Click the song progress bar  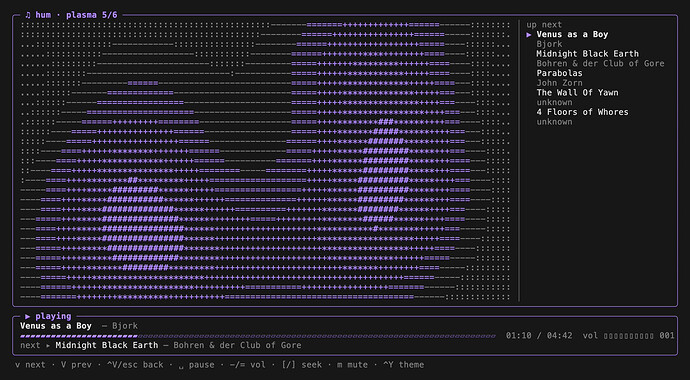[x=258, y=336]
